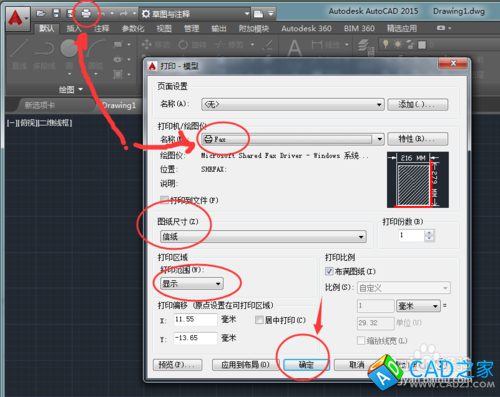Switch to the 注释 ribbon tab
This screenshot has width=500, height=397.
[x=102, y=29]
